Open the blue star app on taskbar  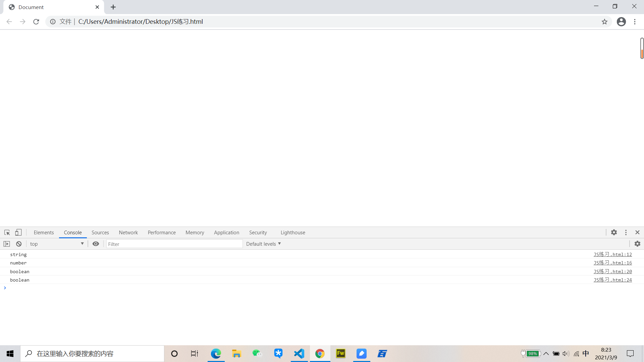[278, 354]
